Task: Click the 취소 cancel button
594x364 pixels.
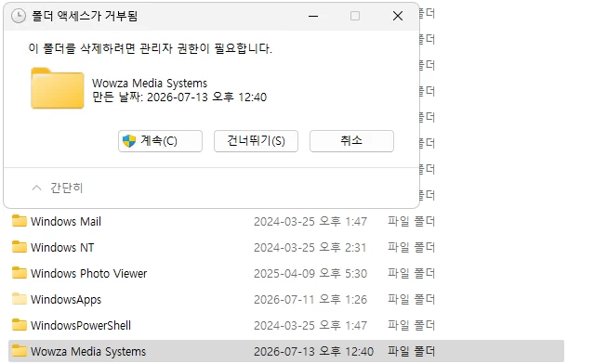Action: point(351,141)
